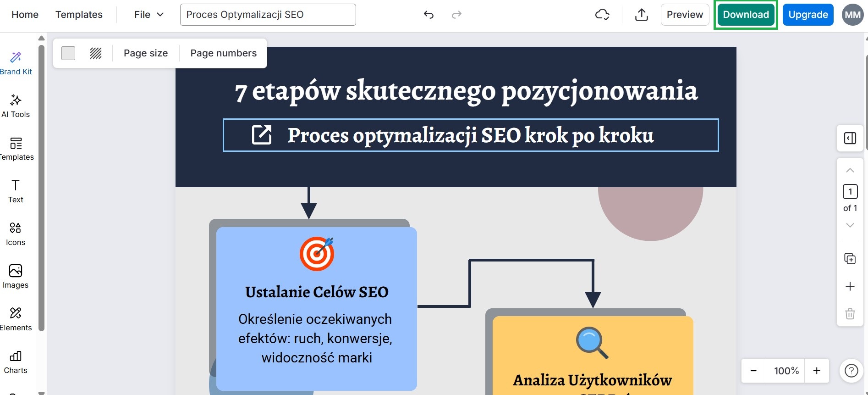The height and width of the screenshot is (395, 868).
Task: Open Templates in top navigation
Action: (79, 15)
